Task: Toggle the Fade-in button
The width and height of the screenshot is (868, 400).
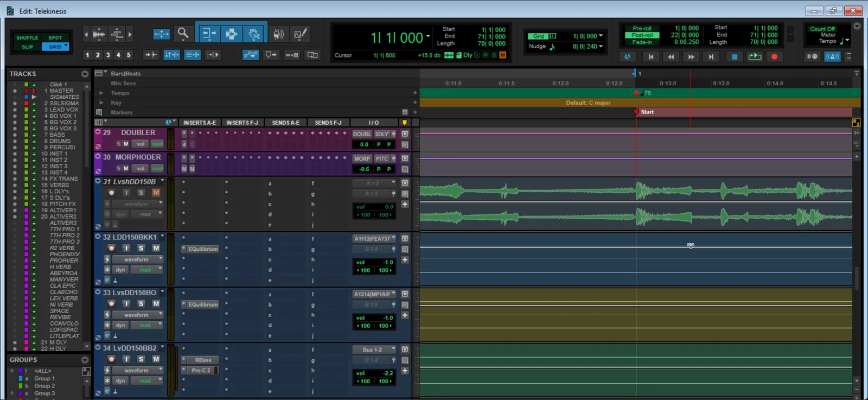Action: click(x=642, y=42)
